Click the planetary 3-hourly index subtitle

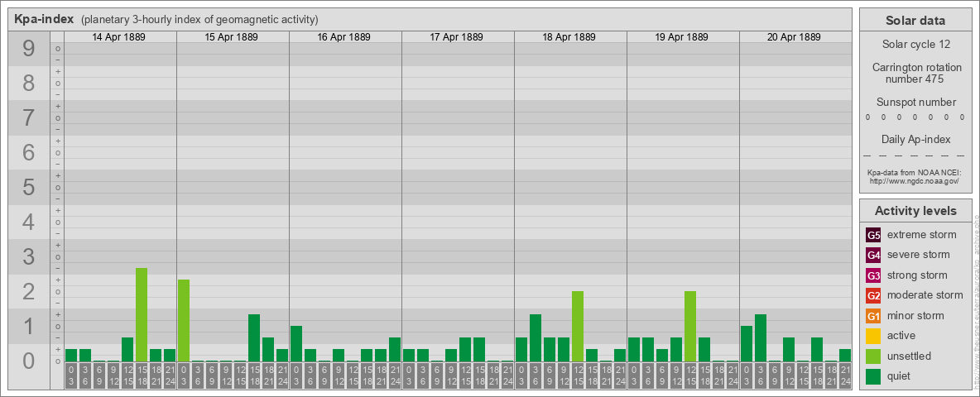coord(199,19)
